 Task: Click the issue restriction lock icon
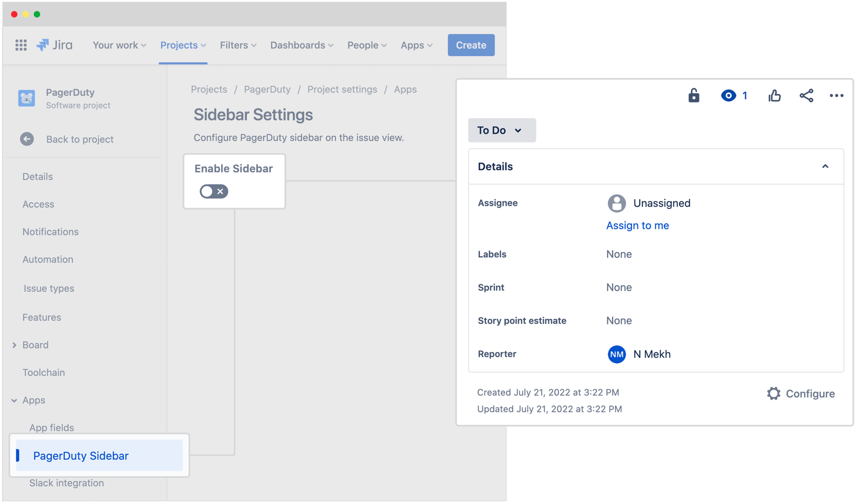click(693, 95)
